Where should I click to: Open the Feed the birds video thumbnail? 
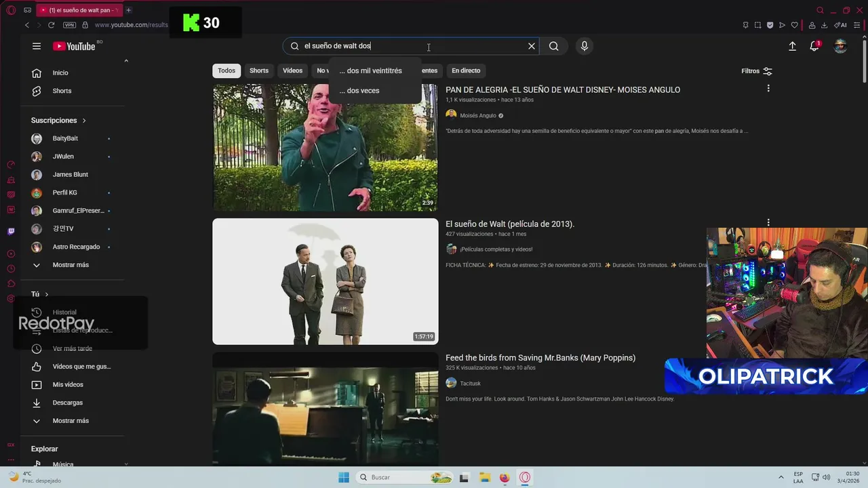[325, 409]
